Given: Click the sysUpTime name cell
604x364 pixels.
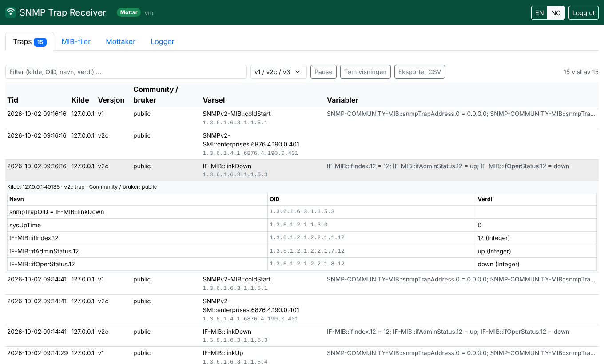Looking at the screenshot, I should 138,225.
